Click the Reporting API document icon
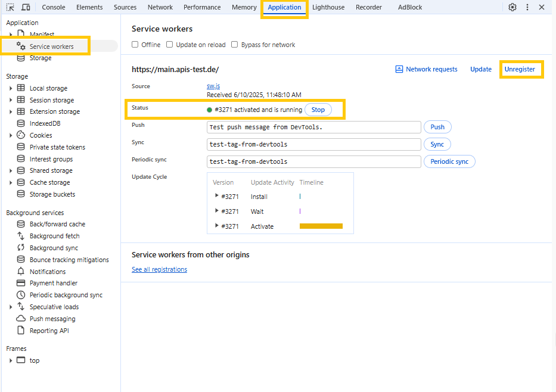Image resolution: width=556 pixels, height=392 pixels. pos(21,330)
